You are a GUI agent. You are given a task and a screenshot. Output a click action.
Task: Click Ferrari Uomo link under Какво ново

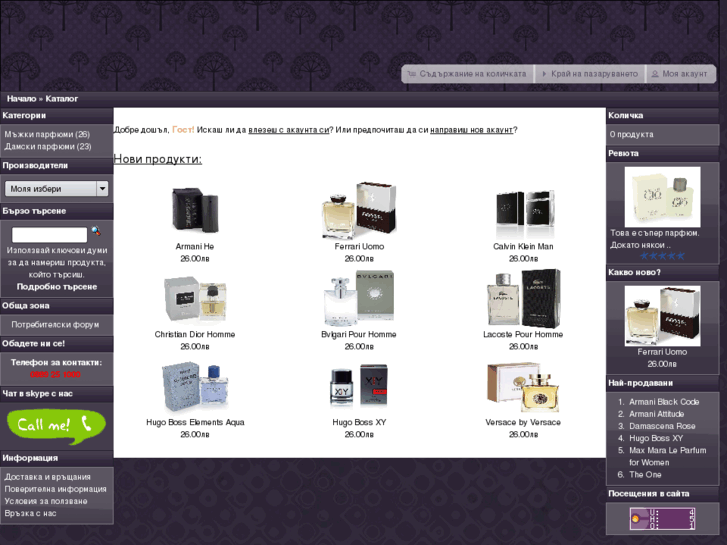662,352
